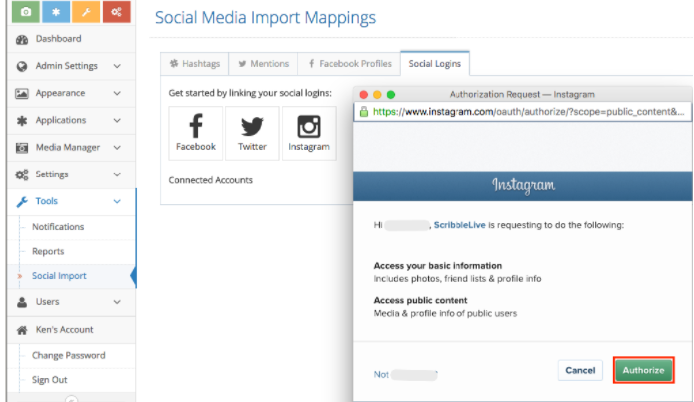
Task: Click the Media Manager camera icon
Action: coord(22,148)
